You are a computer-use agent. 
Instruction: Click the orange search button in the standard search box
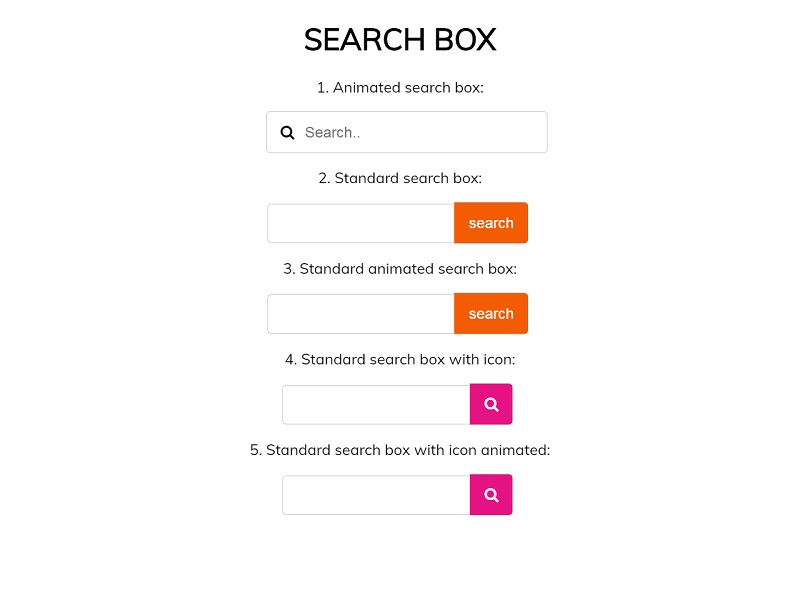(491, 223)
